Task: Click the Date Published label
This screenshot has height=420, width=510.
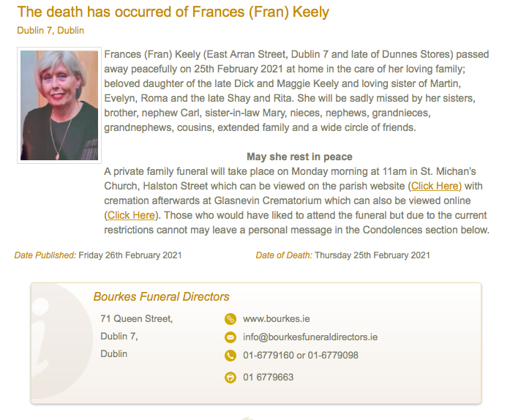Action: (45, 255)
